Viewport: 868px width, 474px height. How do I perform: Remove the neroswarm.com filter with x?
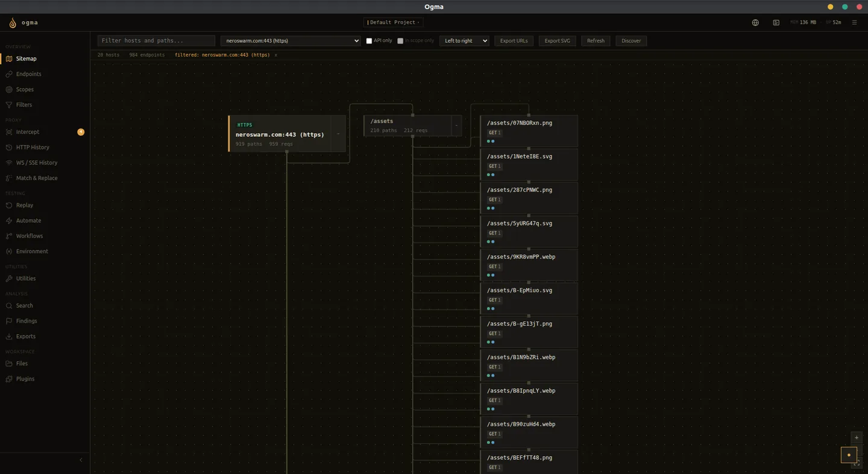pyautogui.click(x=276, y=55)
